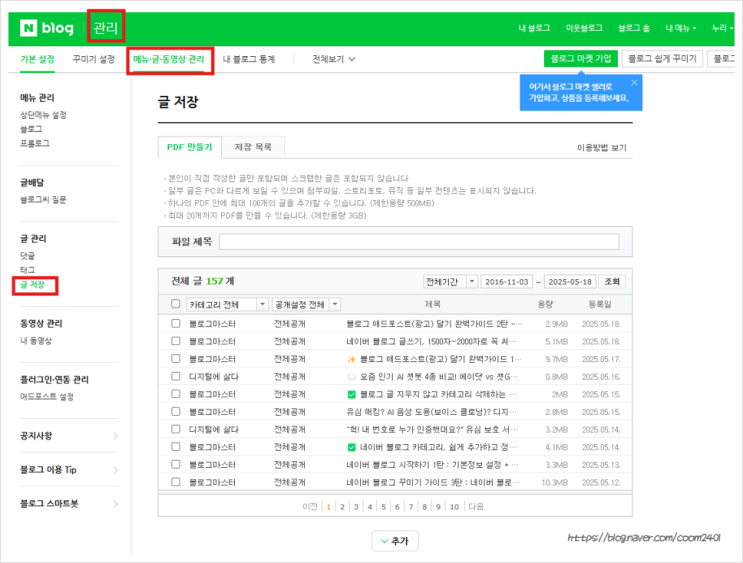Open 공지사항 chevron arrow
The height and width of the screenshot is (563, 743).
(116, 436)
